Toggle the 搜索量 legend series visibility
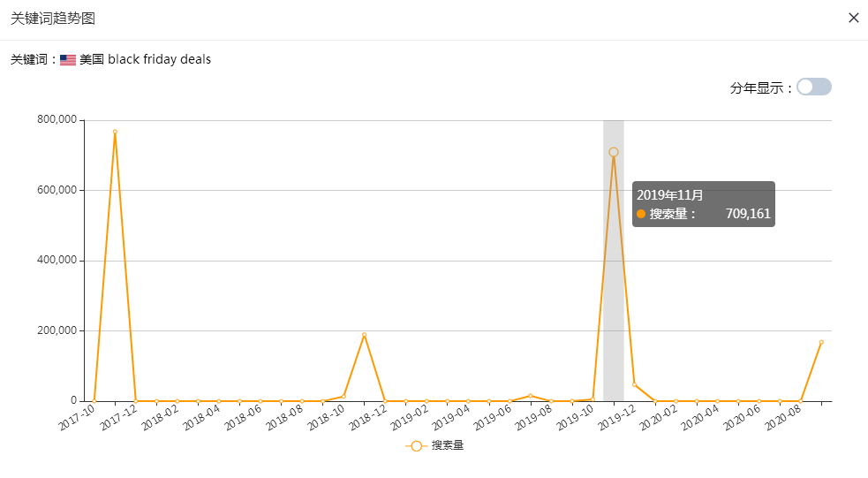 tap(434, 445)
